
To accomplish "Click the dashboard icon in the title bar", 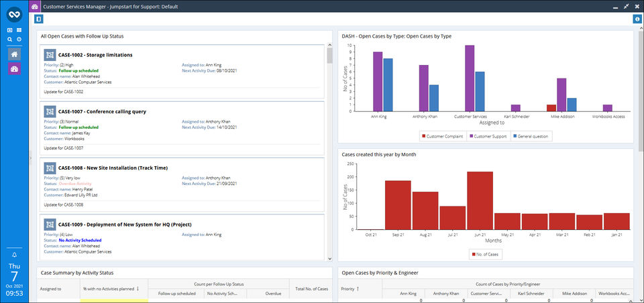I will [36, 7].
